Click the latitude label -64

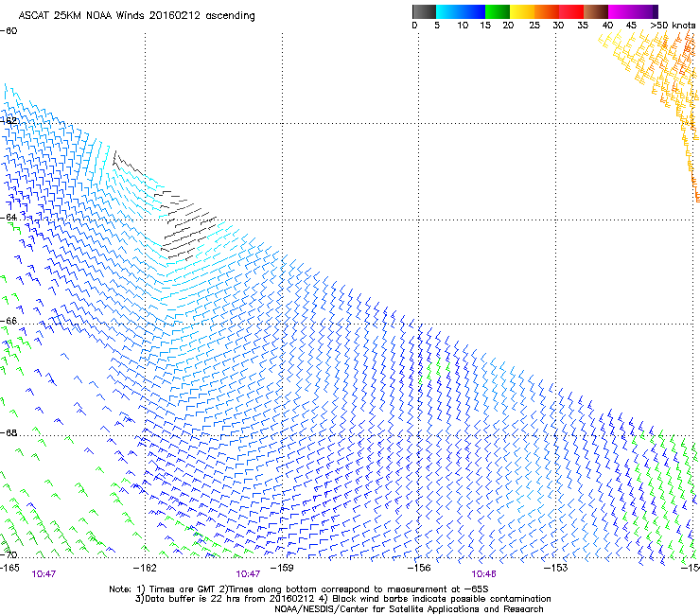coord(9,217)
